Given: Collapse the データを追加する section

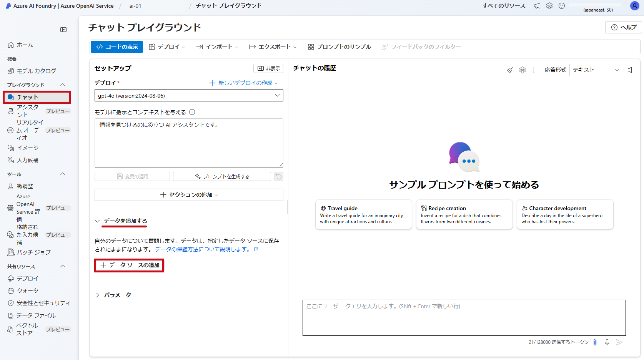Looking at the screenshot, I should (x=121, y=221).
